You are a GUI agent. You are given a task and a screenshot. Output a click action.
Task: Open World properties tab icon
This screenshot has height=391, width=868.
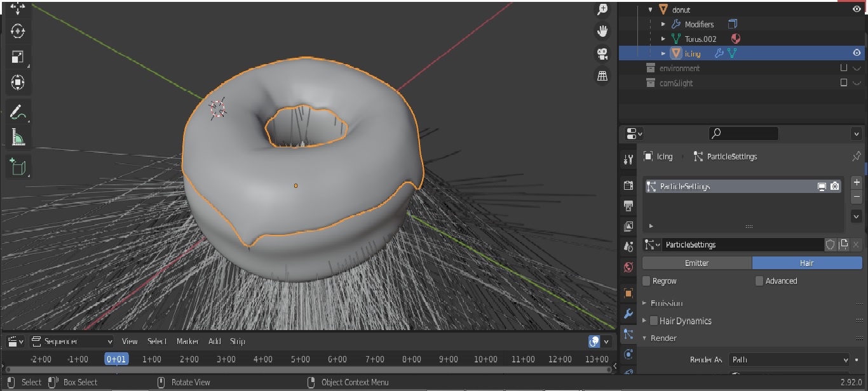click(628, 267)
